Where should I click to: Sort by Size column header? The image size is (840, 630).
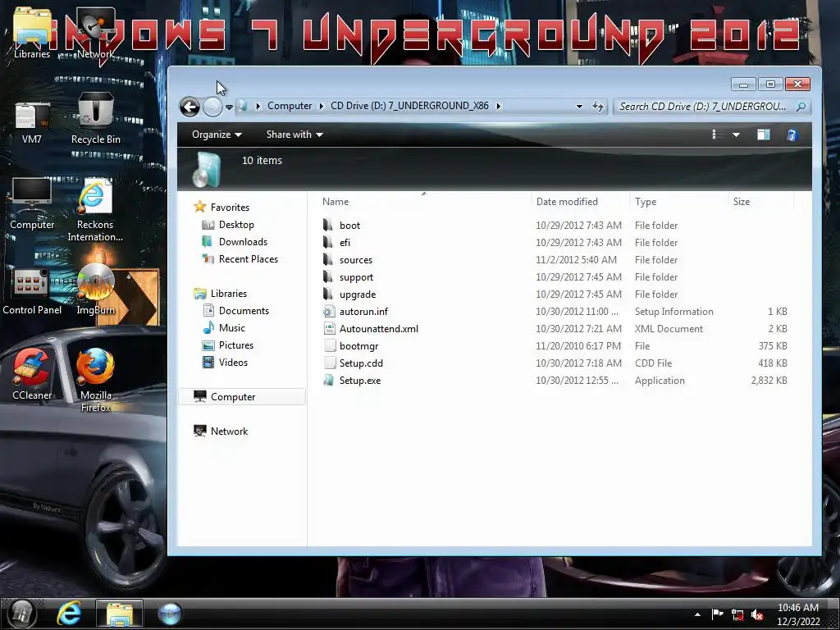coord(742,202)
